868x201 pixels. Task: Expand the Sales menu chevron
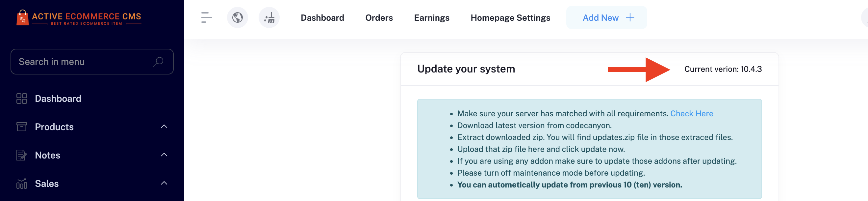(x=164, y=184)
